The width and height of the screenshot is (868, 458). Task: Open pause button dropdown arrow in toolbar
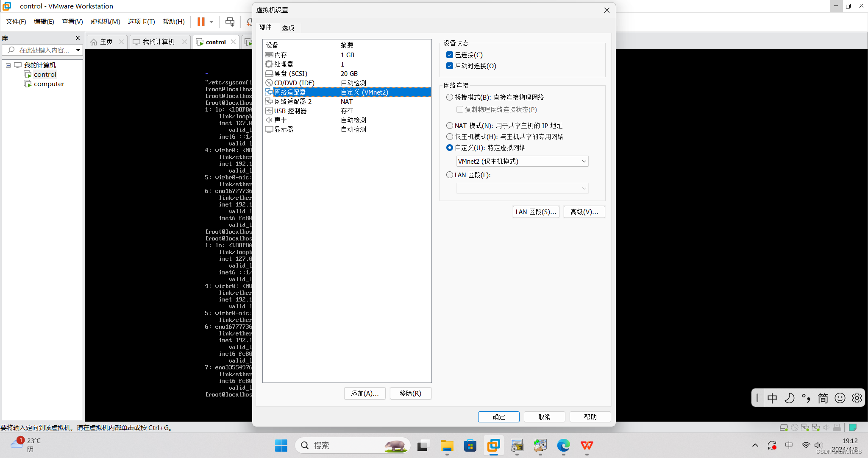click(211, 22)
